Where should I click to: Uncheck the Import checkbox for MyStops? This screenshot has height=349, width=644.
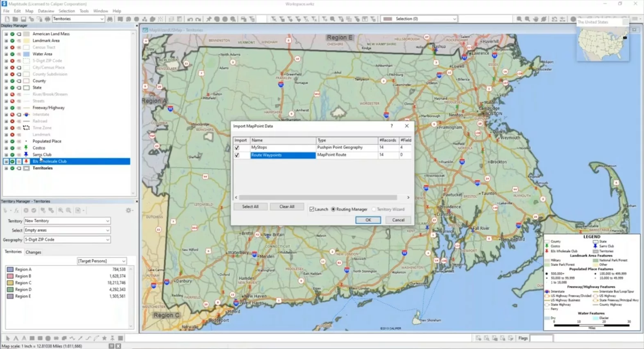(237, 147)
